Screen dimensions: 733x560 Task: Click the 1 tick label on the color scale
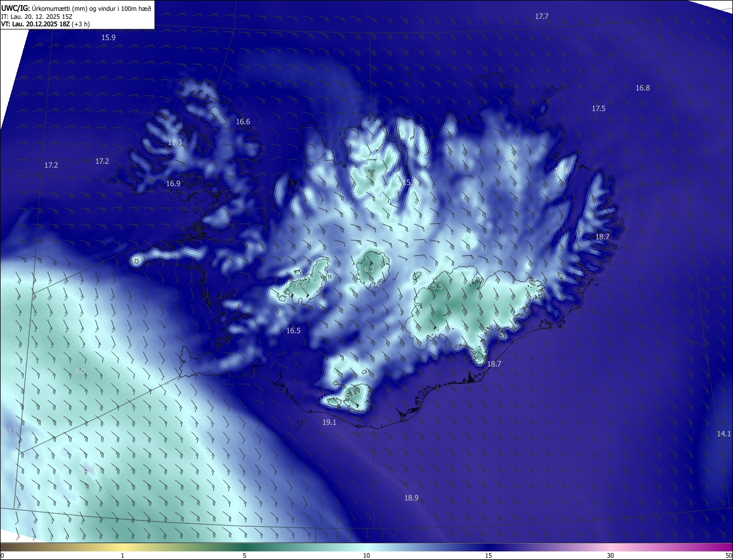pos(123,556)
